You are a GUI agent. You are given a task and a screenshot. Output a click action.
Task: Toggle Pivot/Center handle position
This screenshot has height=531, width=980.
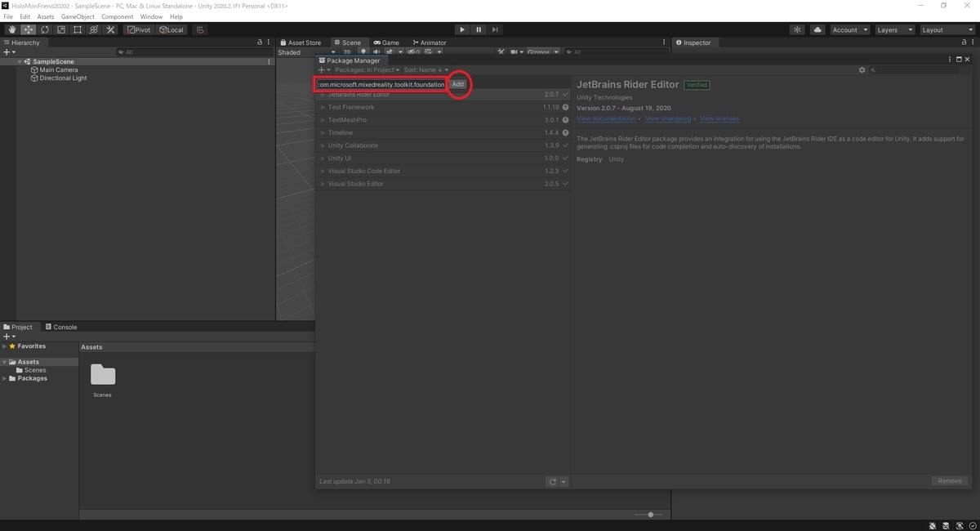[x=139, y=29]
